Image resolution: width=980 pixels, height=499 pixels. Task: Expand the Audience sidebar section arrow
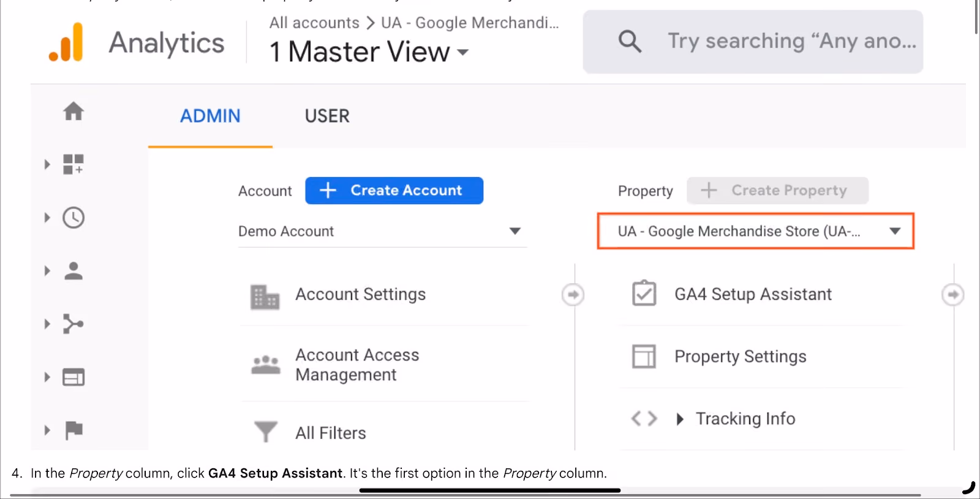point(47,270)
